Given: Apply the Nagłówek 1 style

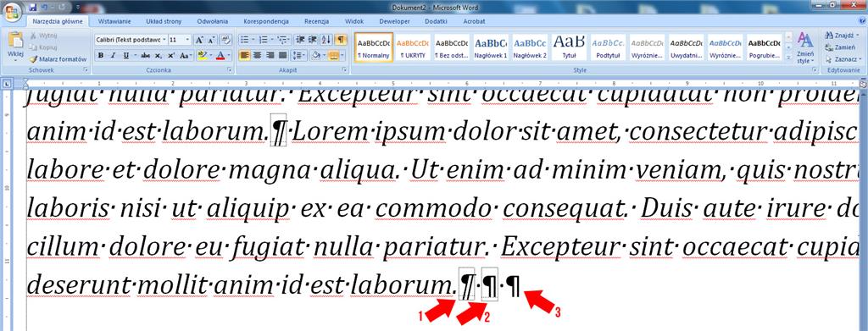Looking at the screenshot, I should [x=491, y=48].
